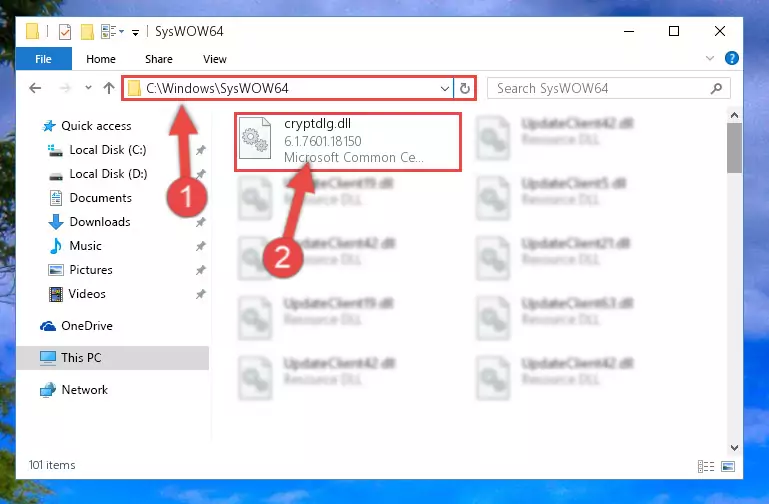Switch to the View ribbon tab

[x=215, y=59]
